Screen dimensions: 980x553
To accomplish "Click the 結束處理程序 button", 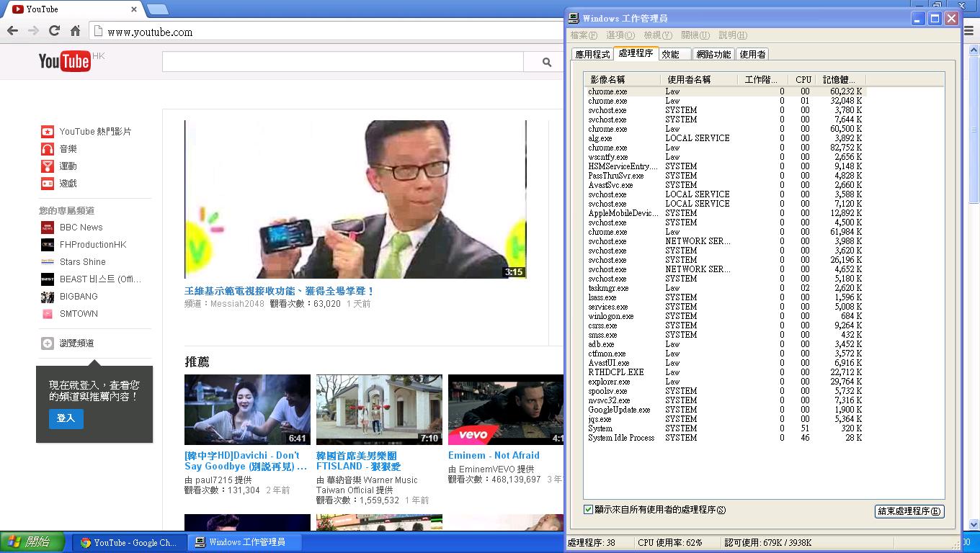I will coord(909,511).
